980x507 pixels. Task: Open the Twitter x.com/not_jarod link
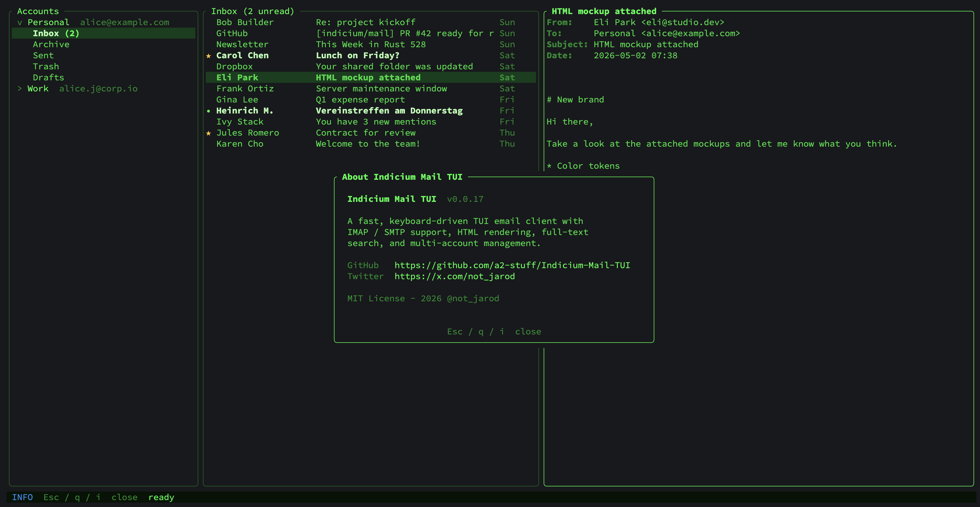click(x=455, y=276)
